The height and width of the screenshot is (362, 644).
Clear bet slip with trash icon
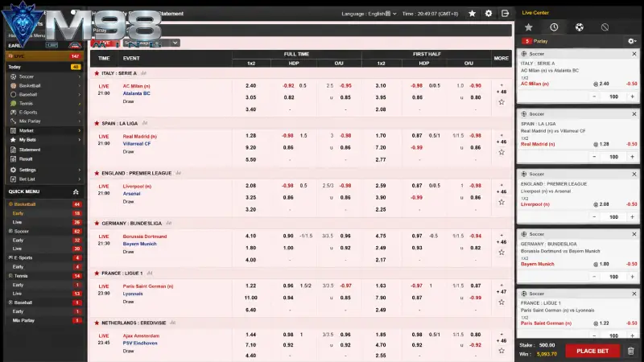point(631,351)
